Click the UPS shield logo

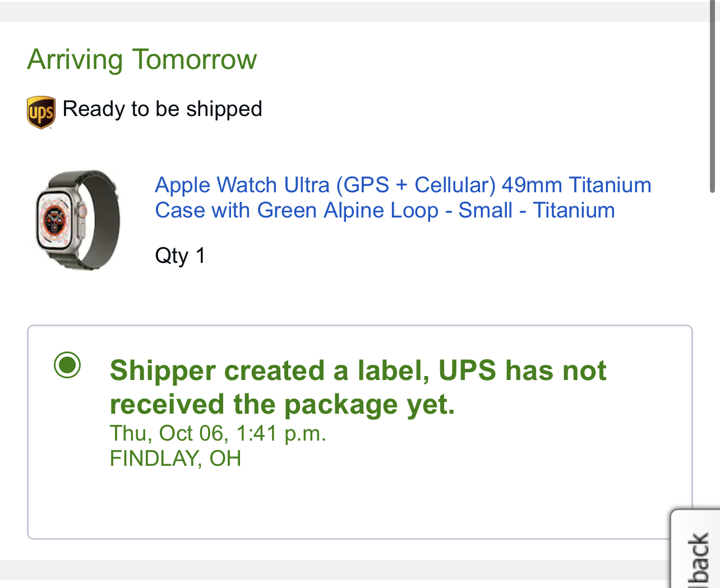coord(41,112)
